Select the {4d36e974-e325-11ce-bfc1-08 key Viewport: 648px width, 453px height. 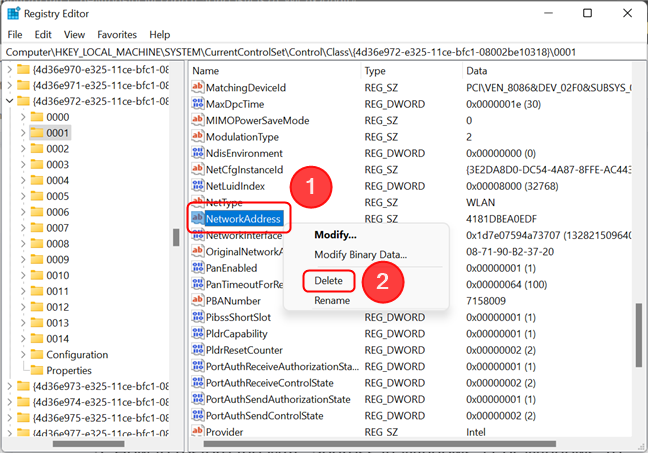[100, 402]
